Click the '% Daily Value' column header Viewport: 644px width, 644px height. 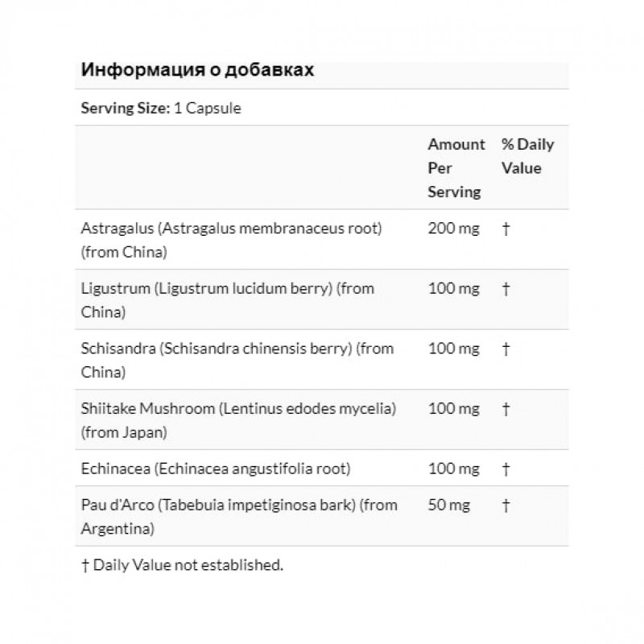(x=527, y=156)
